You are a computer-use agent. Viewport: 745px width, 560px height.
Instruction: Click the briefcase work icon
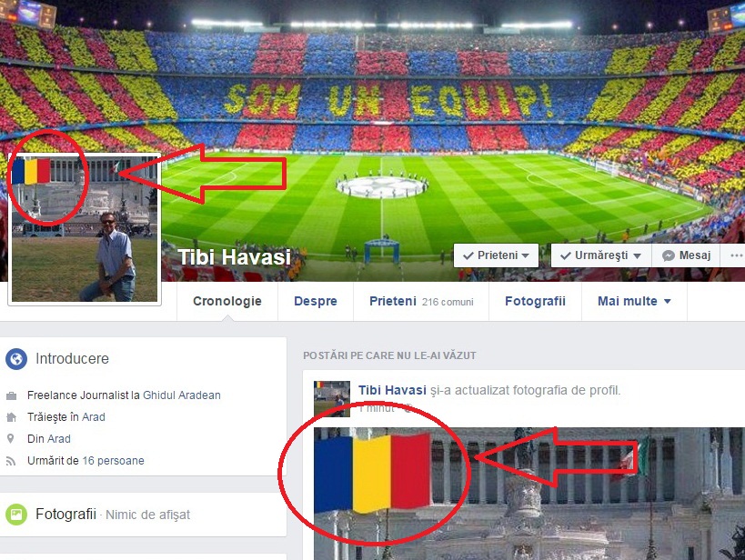point(12,395)
